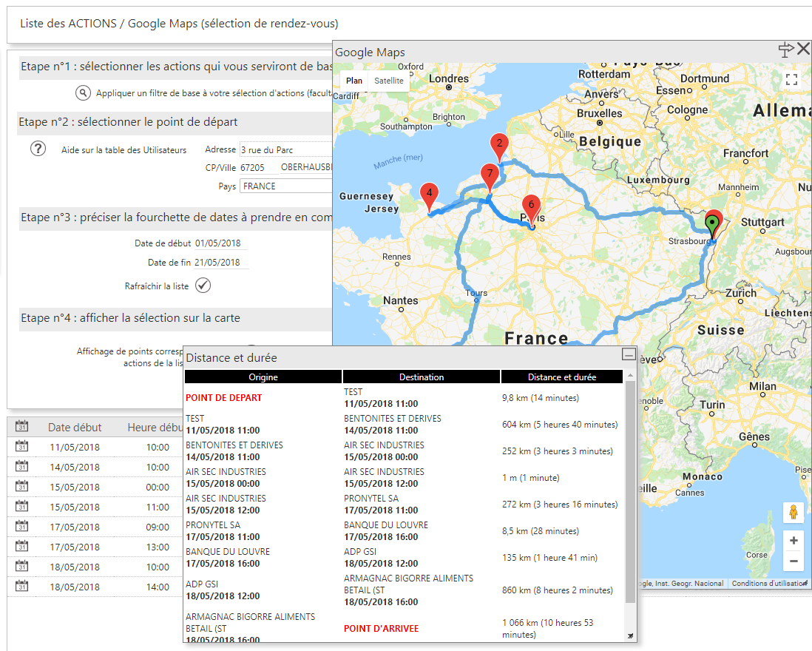Click the 1 m (1 minute) distance cell
Viewport: 812px width, 651px height.
coord(531,477)
